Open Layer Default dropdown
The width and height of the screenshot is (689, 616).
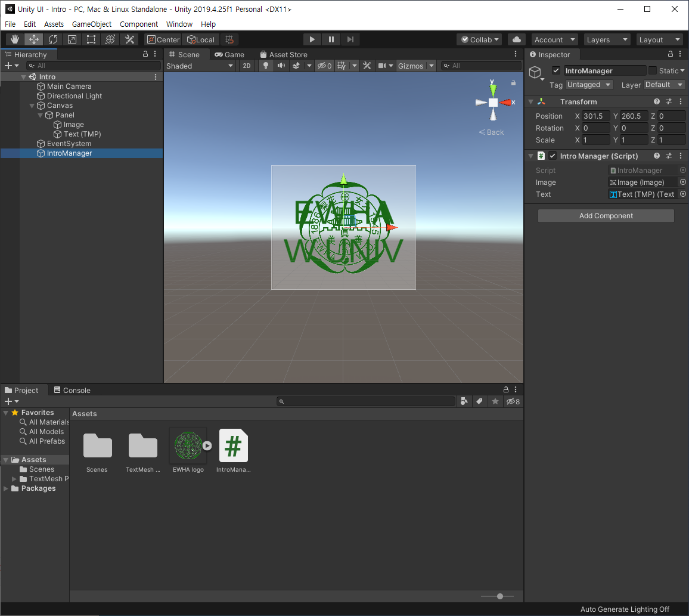tap(665, 85)
